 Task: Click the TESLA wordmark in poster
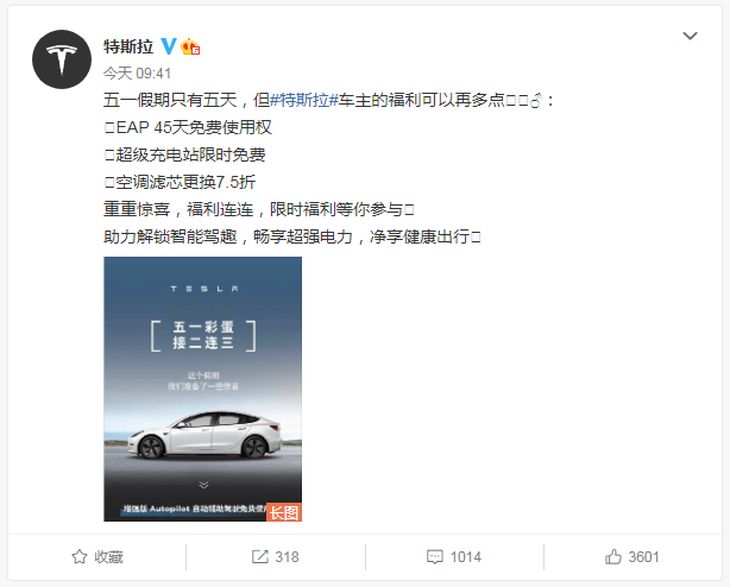pyautogui.click(x=204, y=289)
